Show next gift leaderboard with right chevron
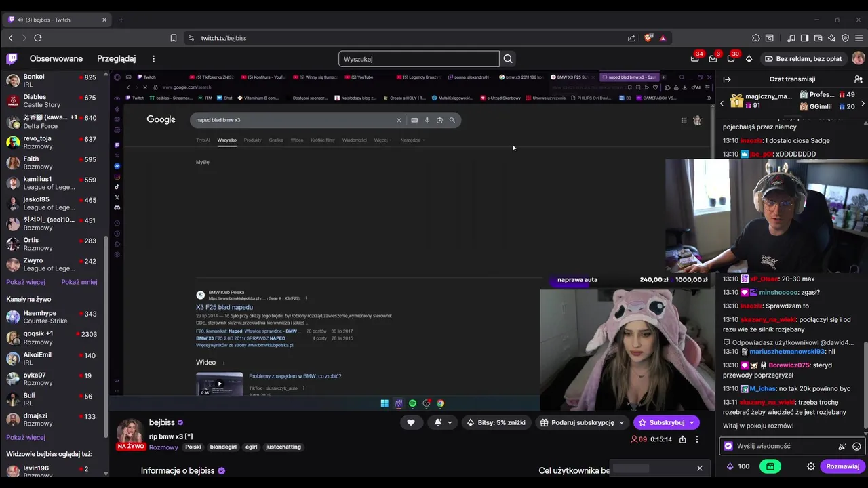The width and height of the screenshot is (868, 488). click(x=863, y=104)
